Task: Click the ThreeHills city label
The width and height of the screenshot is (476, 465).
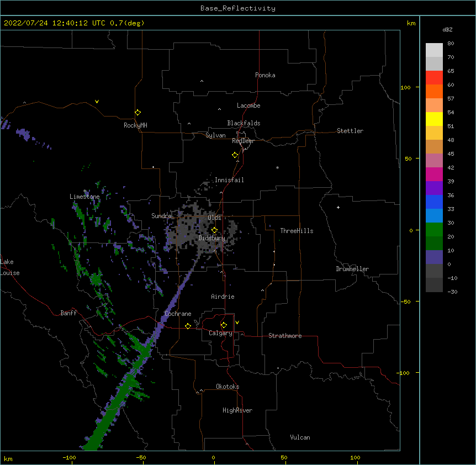Action: (x=297, y=231)
